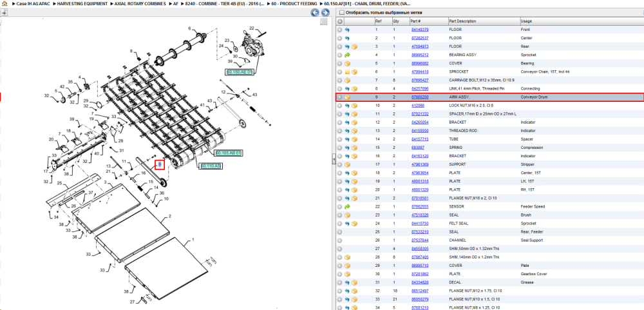Click the blue arrow icon on ref 1 FLOOR row

pyautogui.click(x=347, y=30)
